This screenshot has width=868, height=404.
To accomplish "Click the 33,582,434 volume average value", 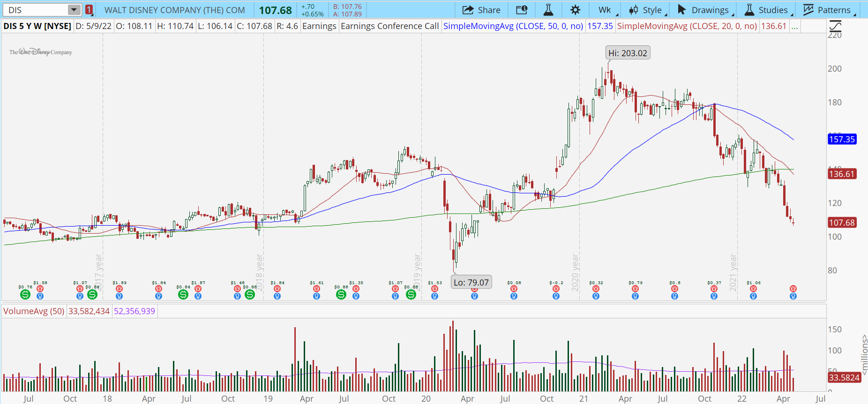I will (89, 311).
